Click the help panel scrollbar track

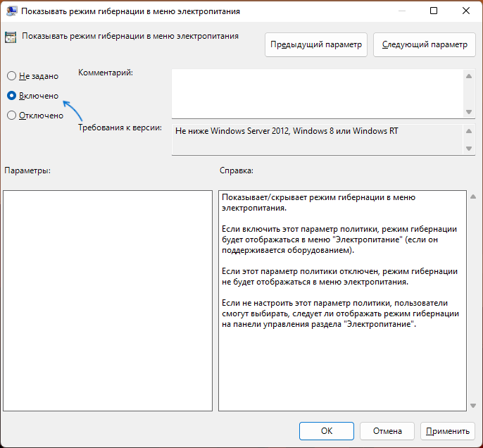pos(473,301)
